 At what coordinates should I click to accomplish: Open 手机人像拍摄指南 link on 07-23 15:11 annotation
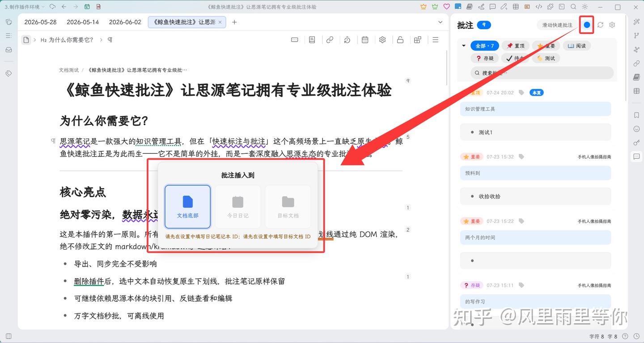[594, 285]
